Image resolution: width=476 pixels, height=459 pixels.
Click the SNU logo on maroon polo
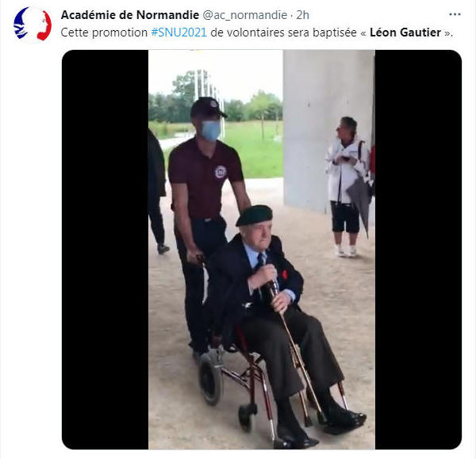coord(221,172)
